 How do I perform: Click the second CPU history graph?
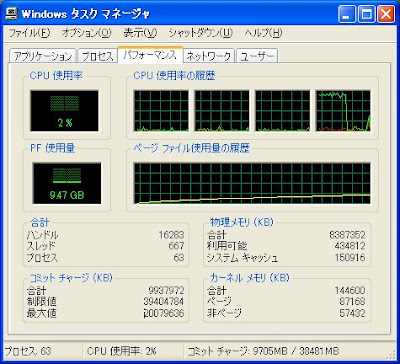(x=222, y=111)
